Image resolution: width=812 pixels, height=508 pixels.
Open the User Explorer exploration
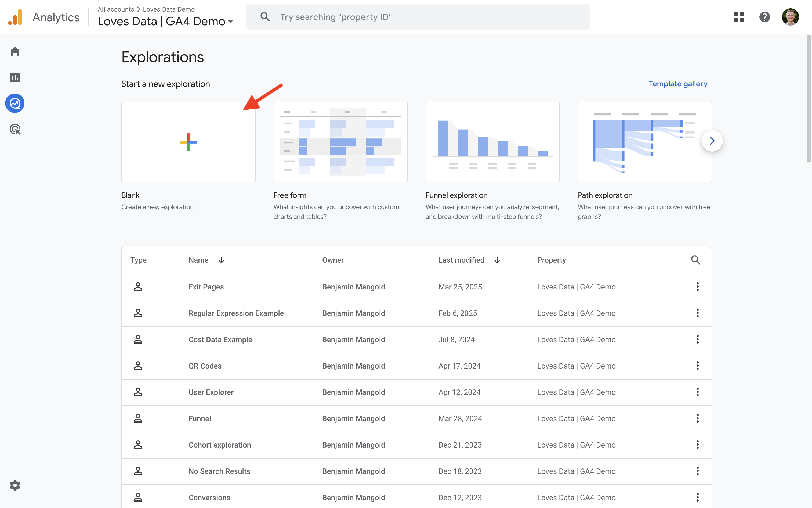[x=211, y=392]
